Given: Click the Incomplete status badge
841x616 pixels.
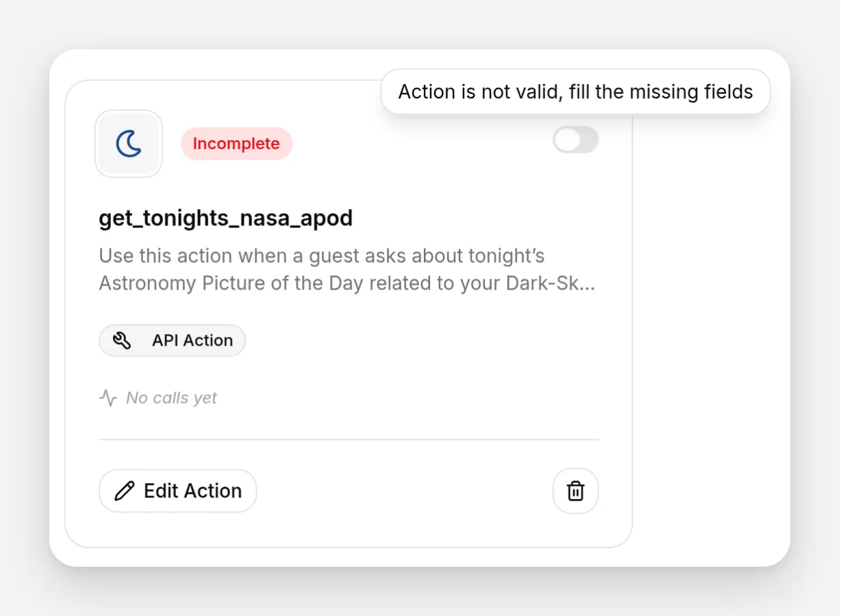Looking at the screenshot, I should pos(236,144).
